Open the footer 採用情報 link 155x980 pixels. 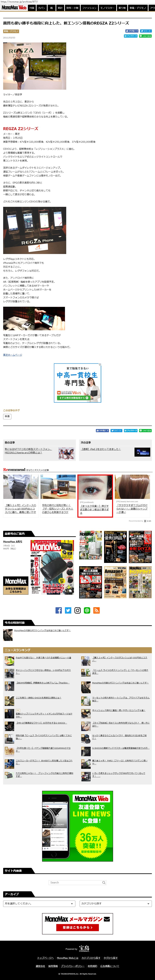tap(53, 966)
